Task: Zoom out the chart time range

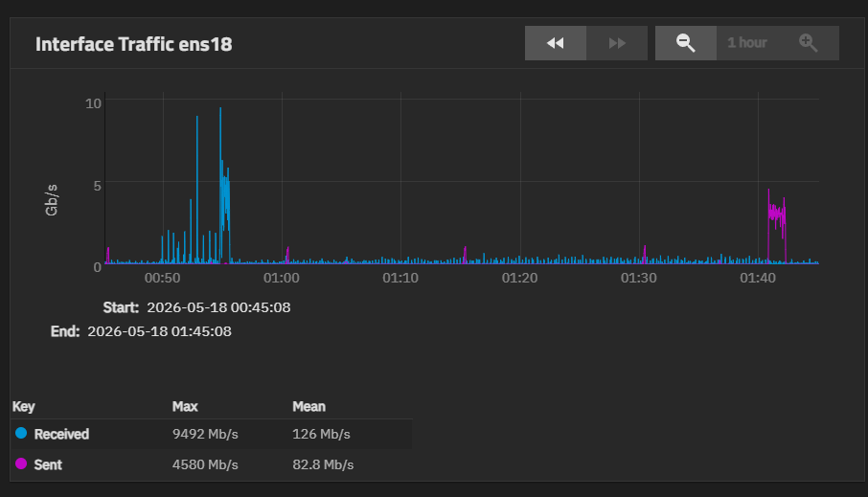Action: pos(686,43)
